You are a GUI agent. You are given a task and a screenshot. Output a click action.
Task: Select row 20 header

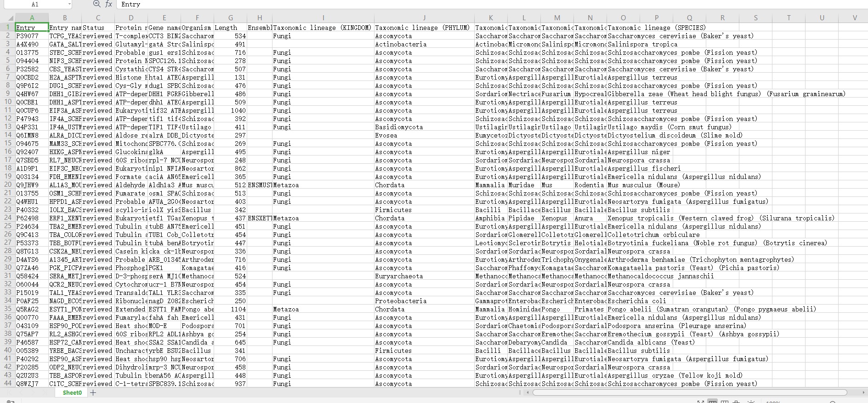point(8,185)
